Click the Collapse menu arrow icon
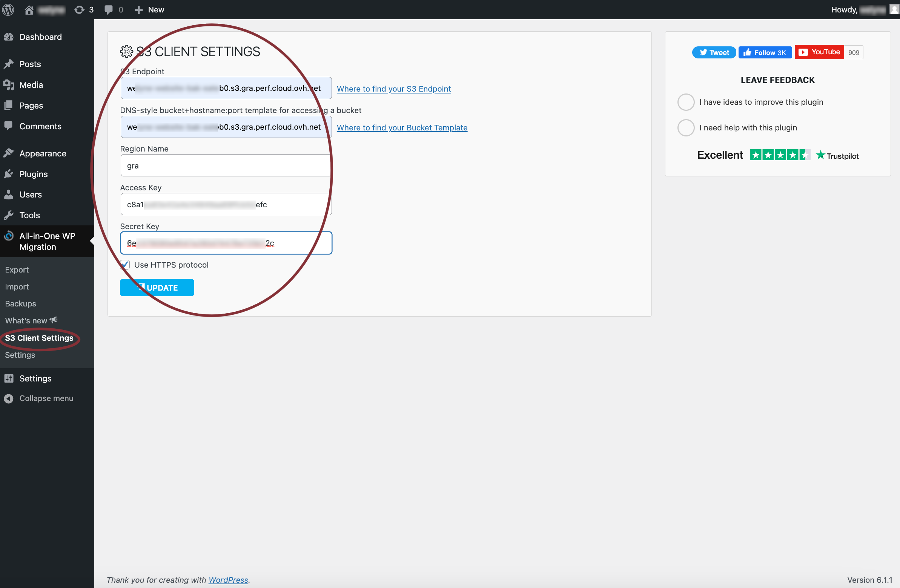The width and height of the screenshot is (900, 588). pos(9,398)
